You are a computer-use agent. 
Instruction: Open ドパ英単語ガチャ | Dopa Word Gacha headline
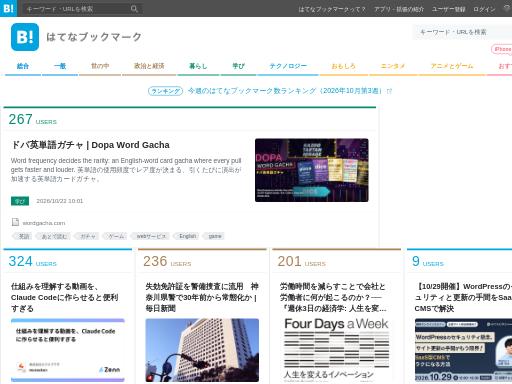[90, 145]
